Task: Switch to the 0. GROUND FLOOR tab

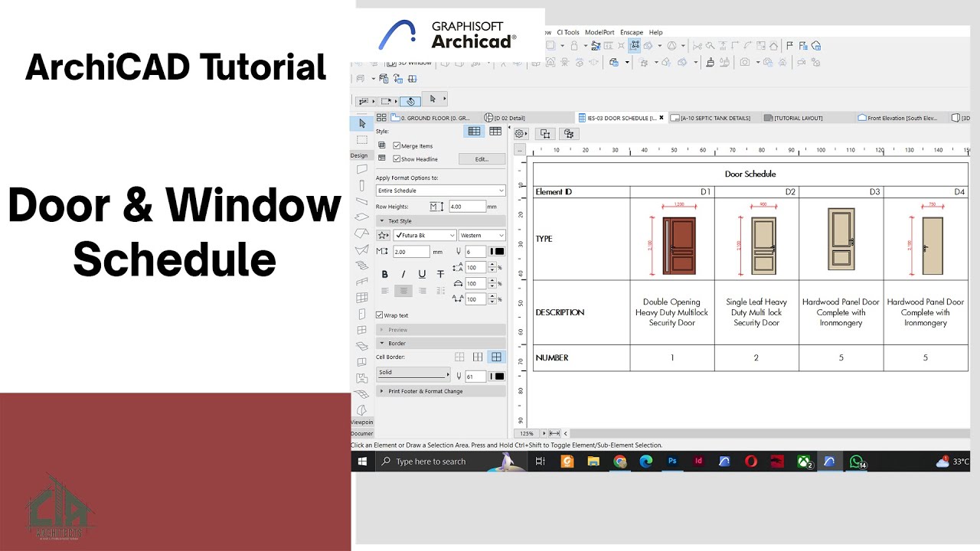Action: pyautogui.click(x=435, y=118)
